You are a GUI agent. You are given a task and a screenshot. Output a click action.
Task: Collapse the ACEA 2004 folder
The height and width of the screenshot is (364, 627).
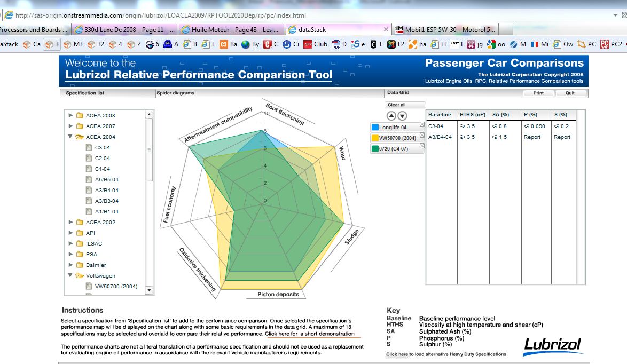70,137
